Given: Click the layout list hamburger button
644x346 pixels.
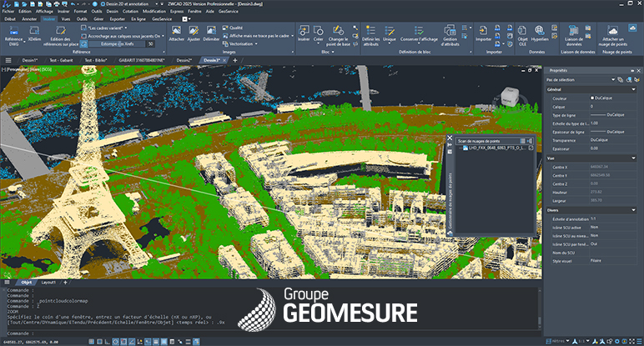Looking at the screenshot, I should coord(7,283).
